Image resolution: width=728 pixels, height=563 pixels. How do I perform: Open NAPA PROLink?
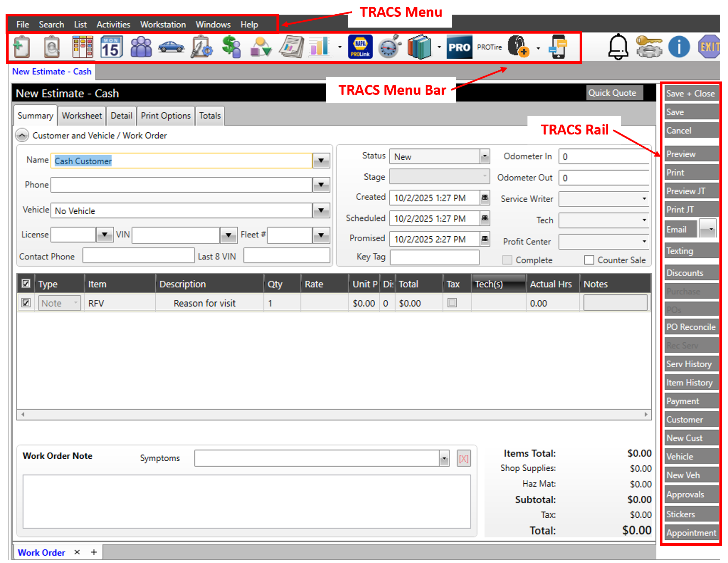(x=360, y=47)
